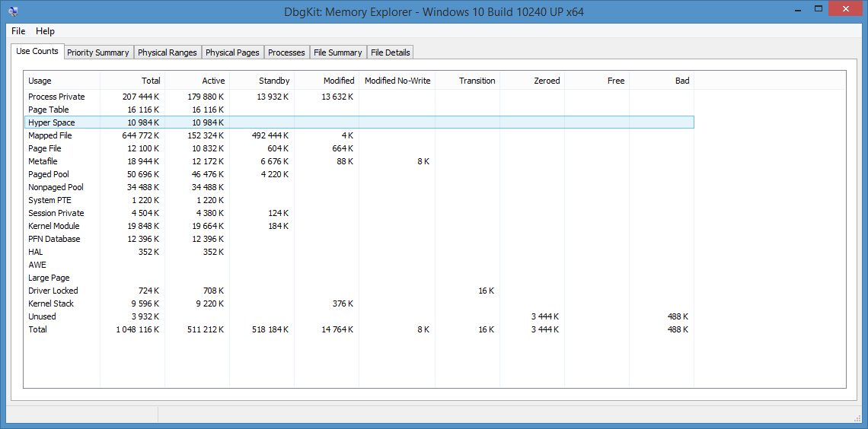The image size is (868, 429).
Task: Open the File menu
Action: 18,31
